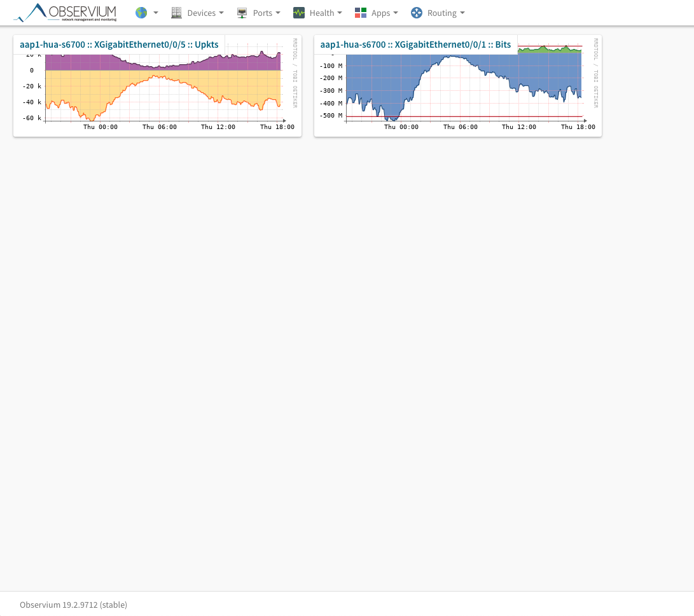
Task: Open the XGigabitEthernet0/0/1 Bits title link
Action: 415,44
